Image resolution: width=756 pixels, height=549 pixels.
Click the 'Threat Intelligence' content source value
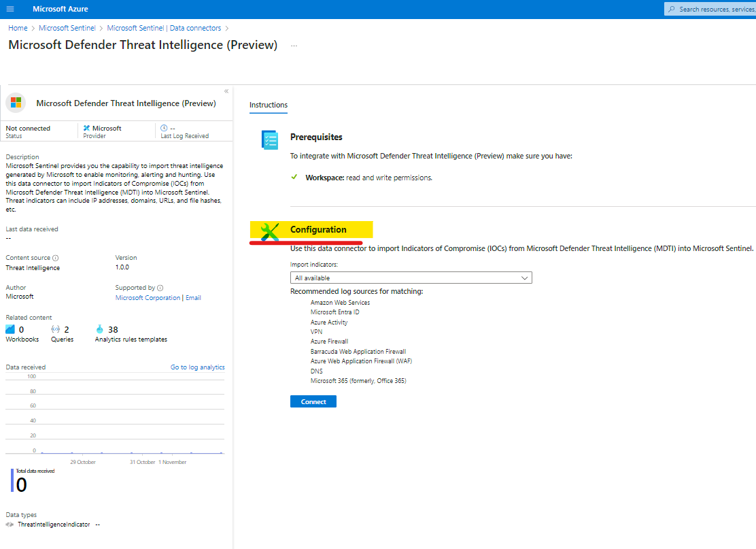pyautogui.click(x=33, y=268)
